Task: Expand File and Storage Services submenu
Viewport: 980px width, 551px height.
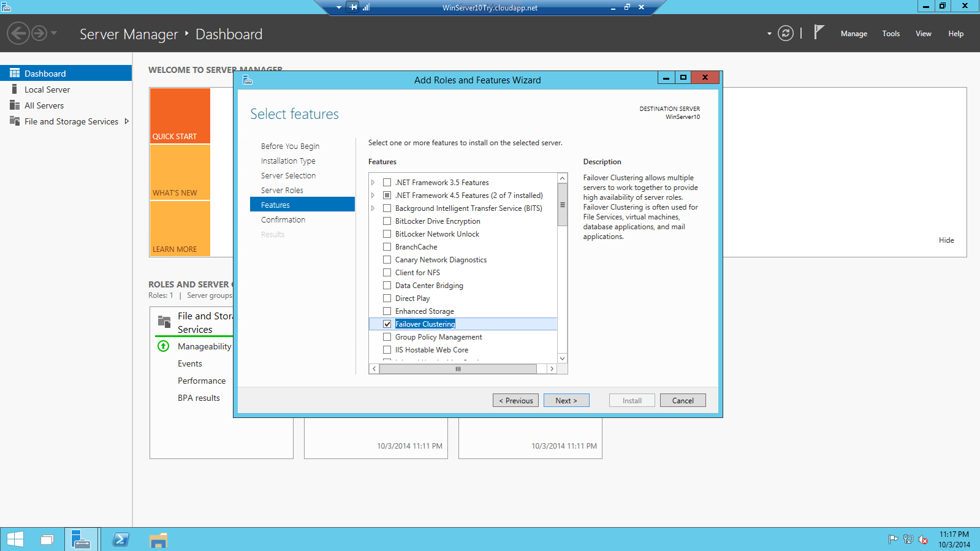Action: point(127,121)
